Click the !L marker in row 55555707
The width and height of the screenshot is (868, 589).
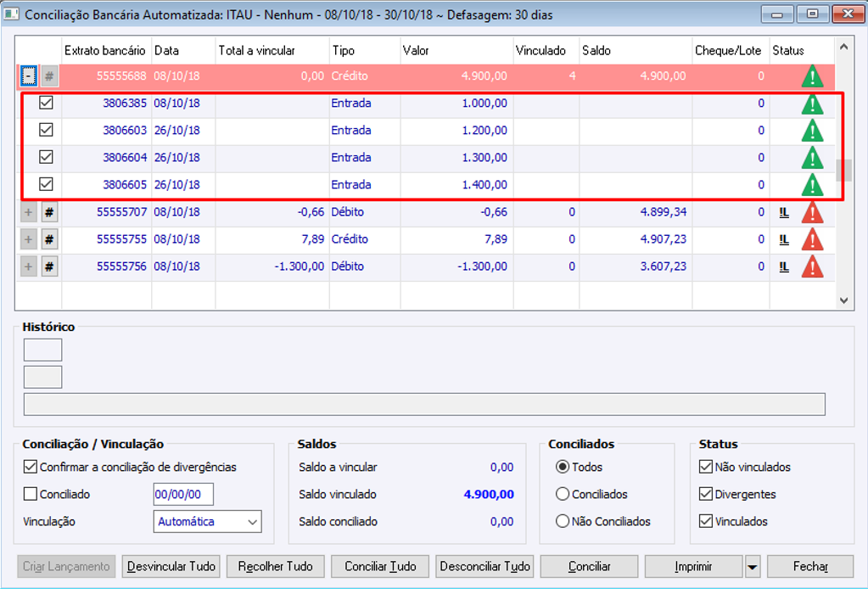(x=784, y=212)
